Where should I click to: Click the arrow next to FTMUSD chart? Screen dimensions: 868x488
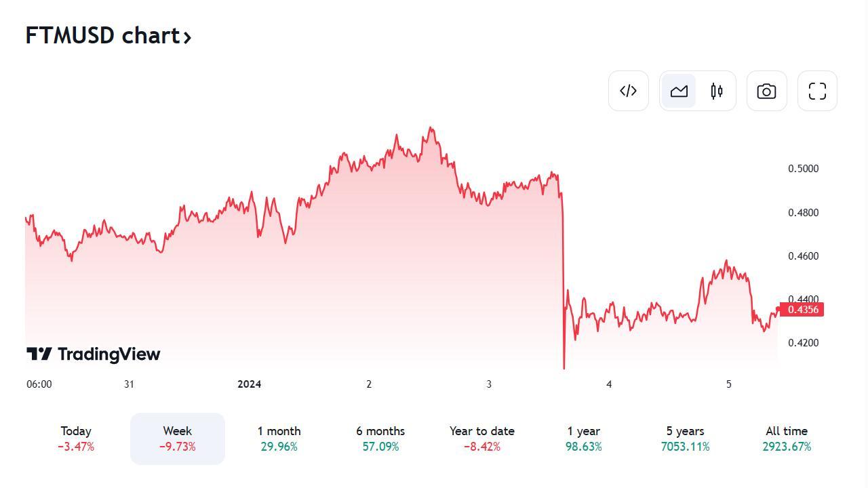tap(187, 37)
